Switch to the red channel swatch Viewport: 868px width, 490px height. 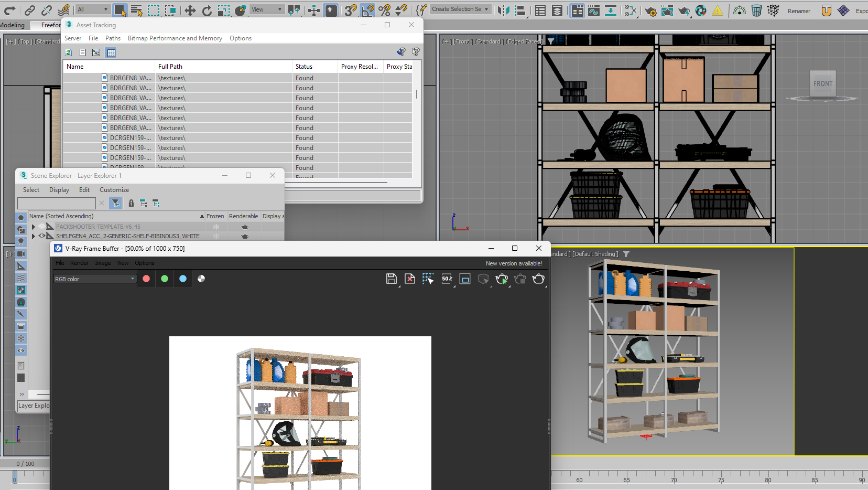(146, 279)
